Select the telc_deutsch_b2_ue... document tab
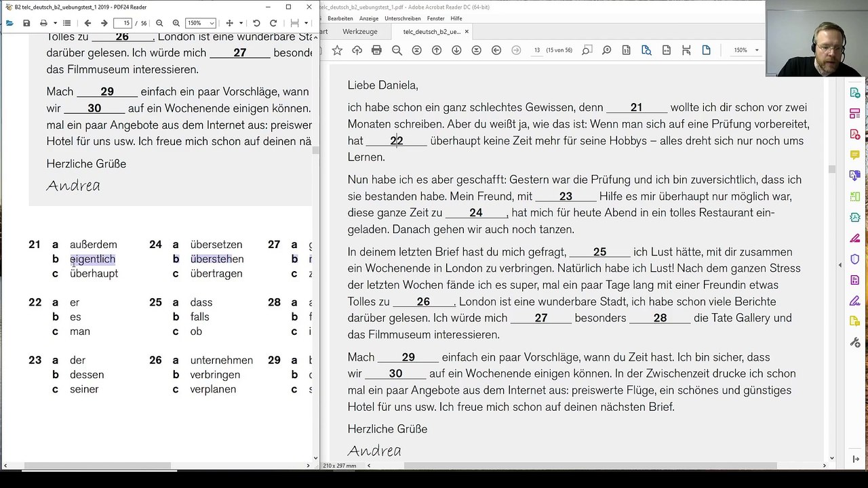Viewport: 868px width, 488px height. pos(431,31)
